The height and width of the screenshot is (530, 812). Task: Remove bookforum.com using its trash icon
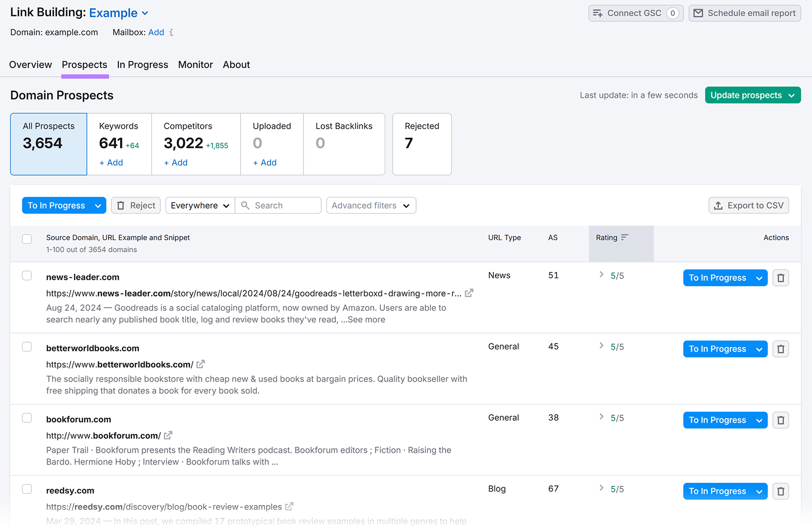[781, 420]
